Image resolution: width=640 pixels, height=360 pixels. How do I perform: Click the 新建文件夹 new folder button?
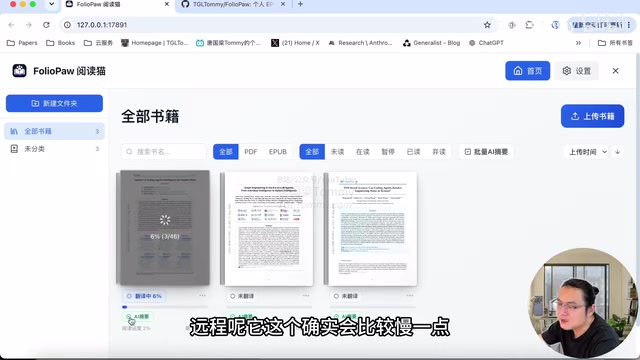click(54, 103)
